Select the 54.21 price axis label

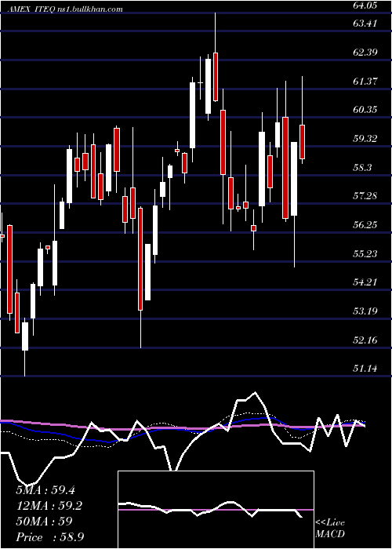click(365, 282)
